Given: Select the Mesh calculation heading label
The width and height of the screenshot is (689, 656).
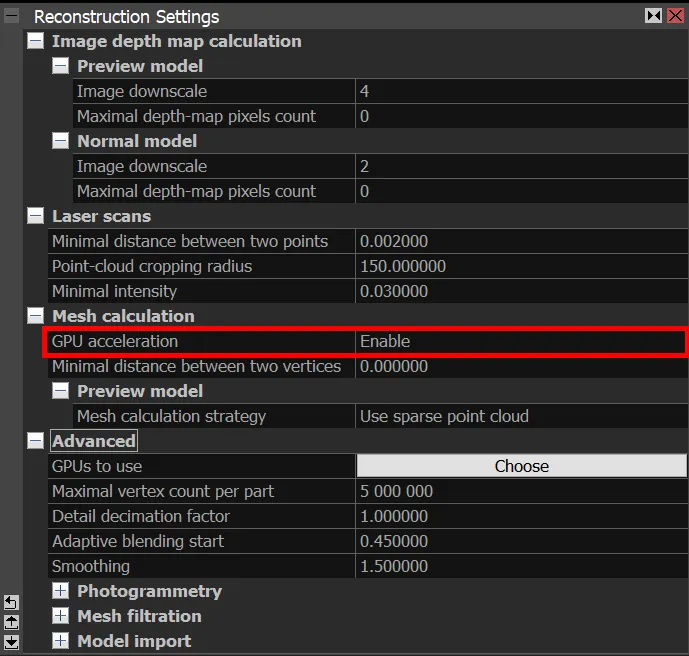Looking at the screenshot, I should (123, 316).
